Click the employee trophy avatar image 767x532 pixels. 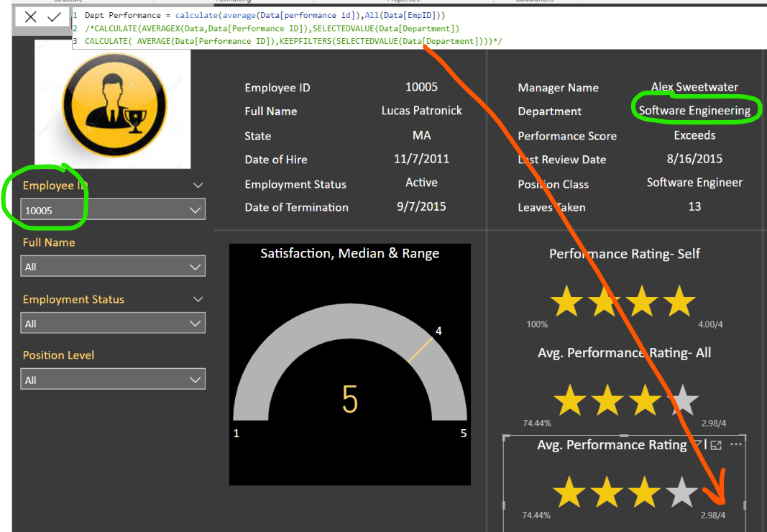113,104
